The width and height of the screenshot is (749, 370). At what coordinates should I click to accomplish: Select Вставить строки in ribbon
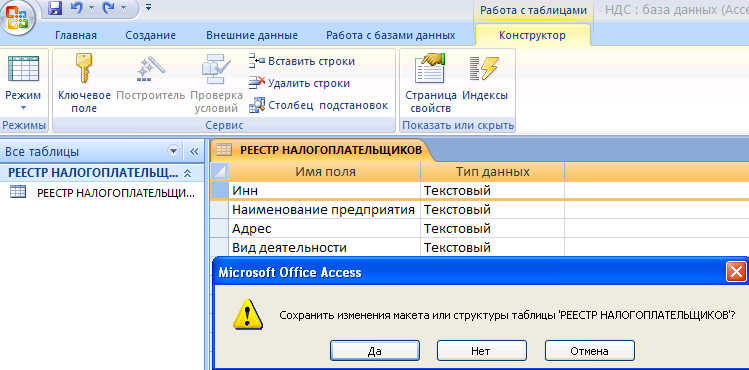[x=302, y=61]
